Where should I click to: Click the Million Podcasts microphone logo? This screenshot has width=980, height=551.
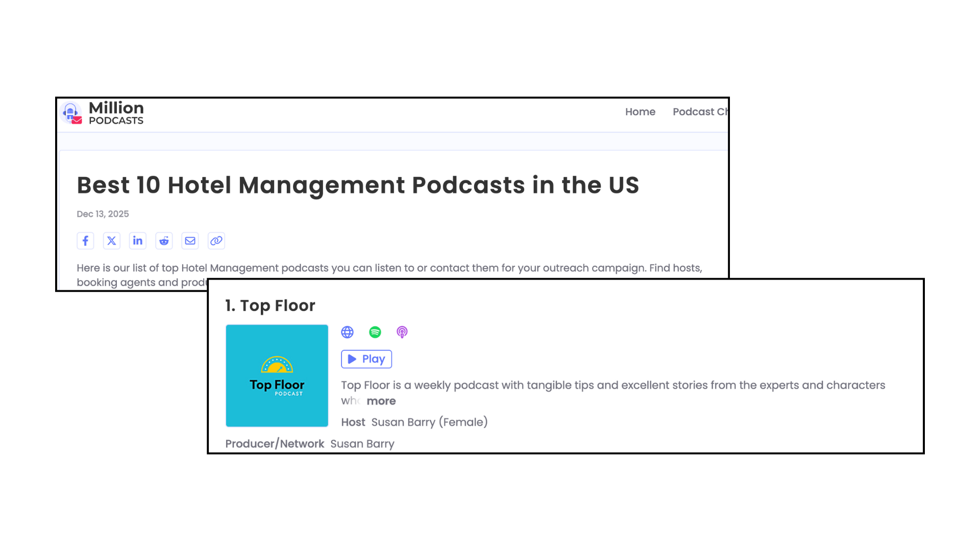[71, 113]
